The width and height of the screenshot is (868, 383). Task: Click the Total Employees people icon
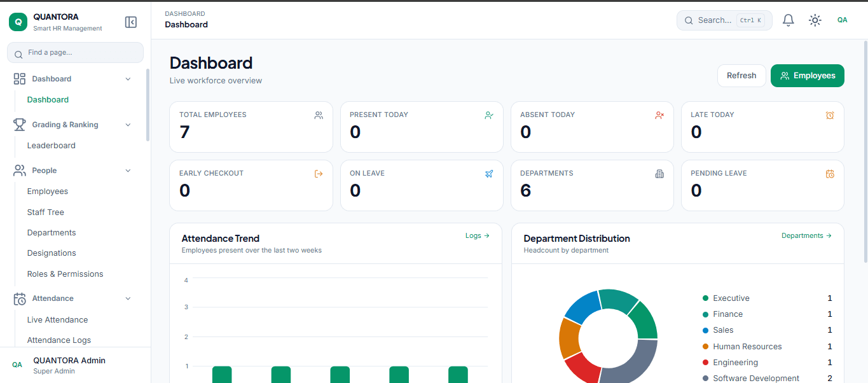319,115
